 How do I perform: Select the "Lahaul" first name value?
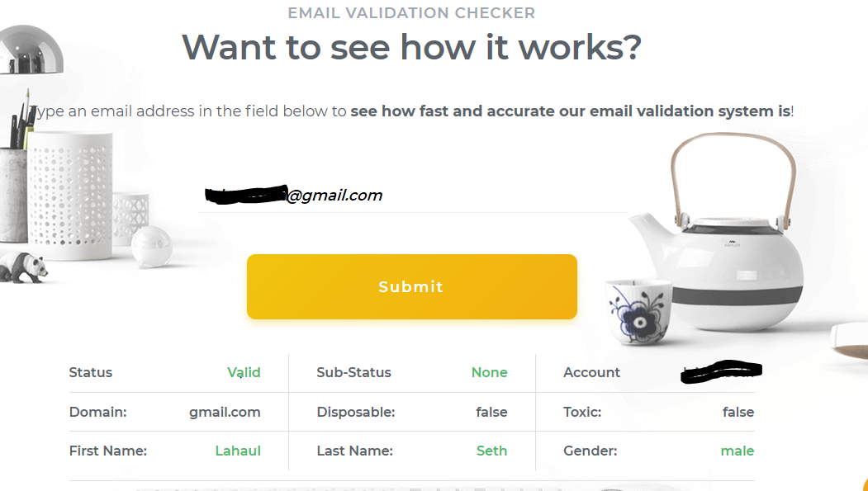[x=238, y=451]
